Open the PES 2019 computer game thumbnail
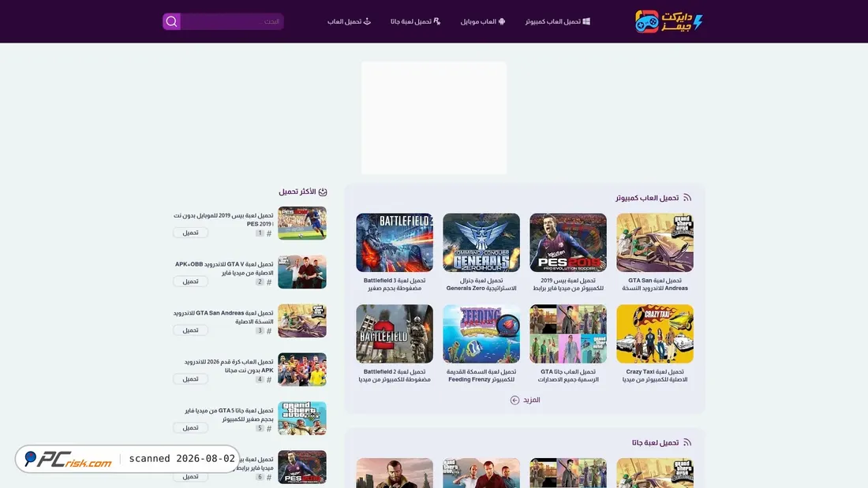Screen dimensions: 868x488 568,242
